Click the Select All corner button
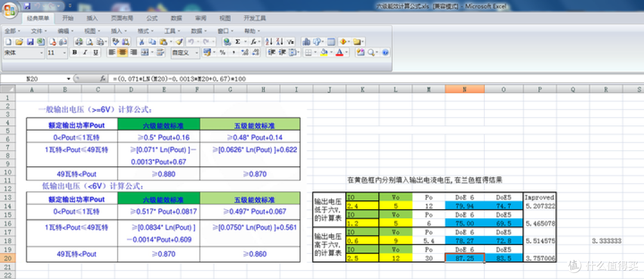The image size is (644, 279). point(8,89)
